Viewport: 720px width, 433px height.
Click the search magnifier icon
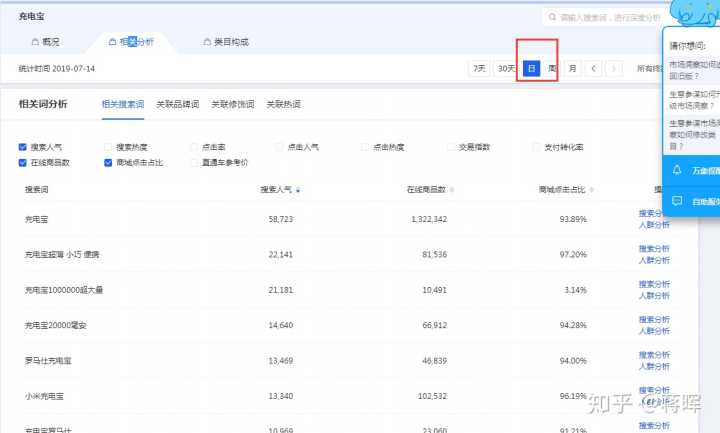pos(551,18)
